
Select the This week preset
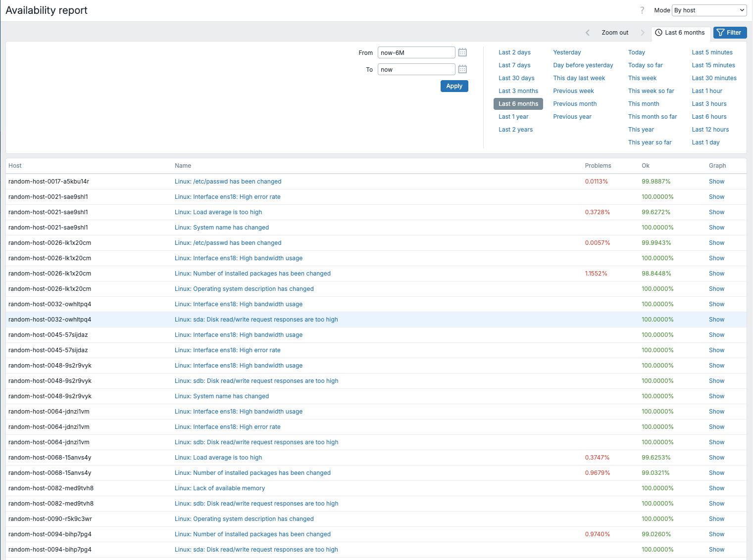click(x=643, y=78)
